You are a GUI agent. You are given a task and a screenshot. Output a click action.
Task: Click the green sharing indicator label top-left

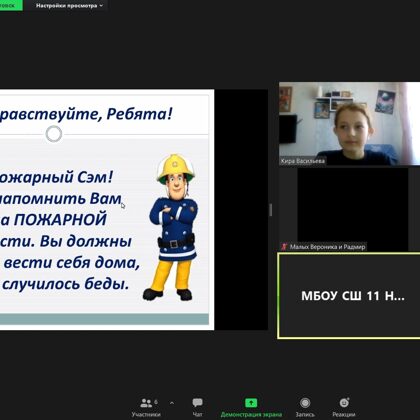(11, 5)
